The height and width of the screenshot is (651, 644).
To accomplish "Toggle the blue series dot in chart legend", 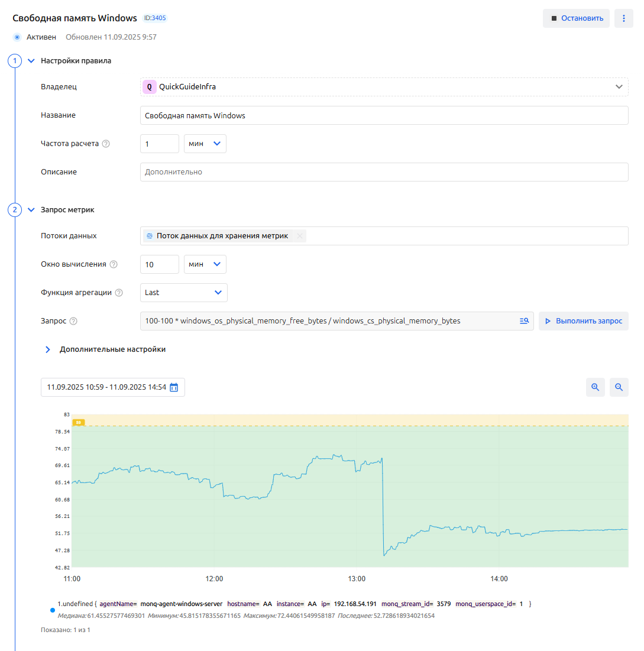I will pyautogui.click(x=52, y=610).
